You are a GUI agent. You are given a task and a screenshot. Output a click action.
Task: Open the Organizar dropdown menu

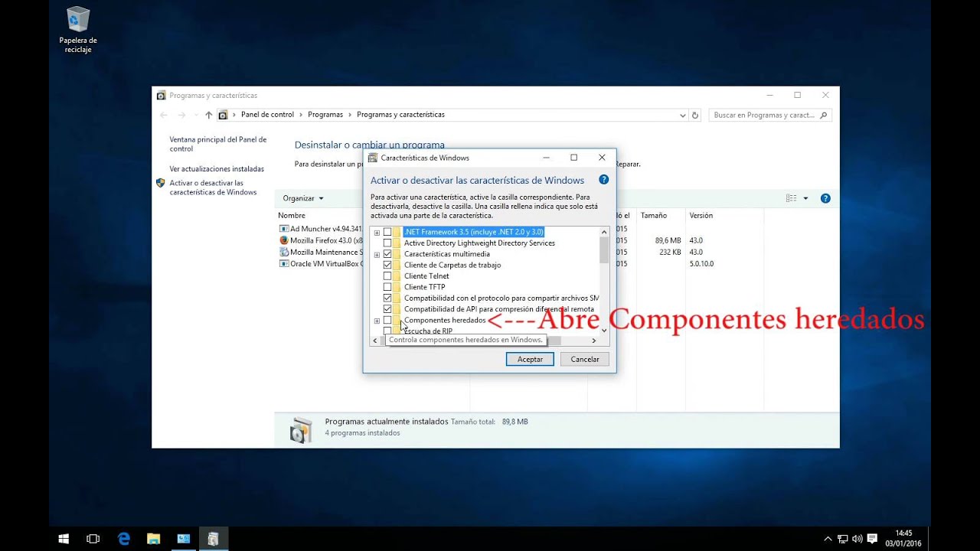pyautogui.click(x=303, y=198)
